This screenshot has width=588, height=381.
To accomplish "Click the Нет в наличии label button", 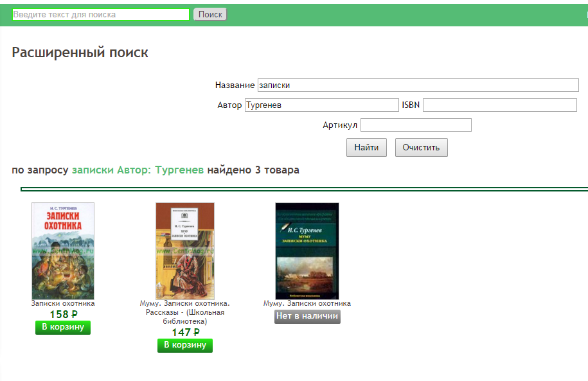I will tap(307, 317).
